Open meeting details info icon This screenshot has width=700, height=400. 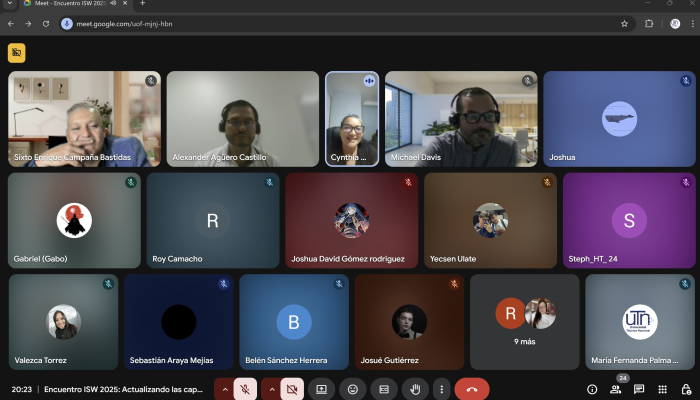tap(592, 388)
